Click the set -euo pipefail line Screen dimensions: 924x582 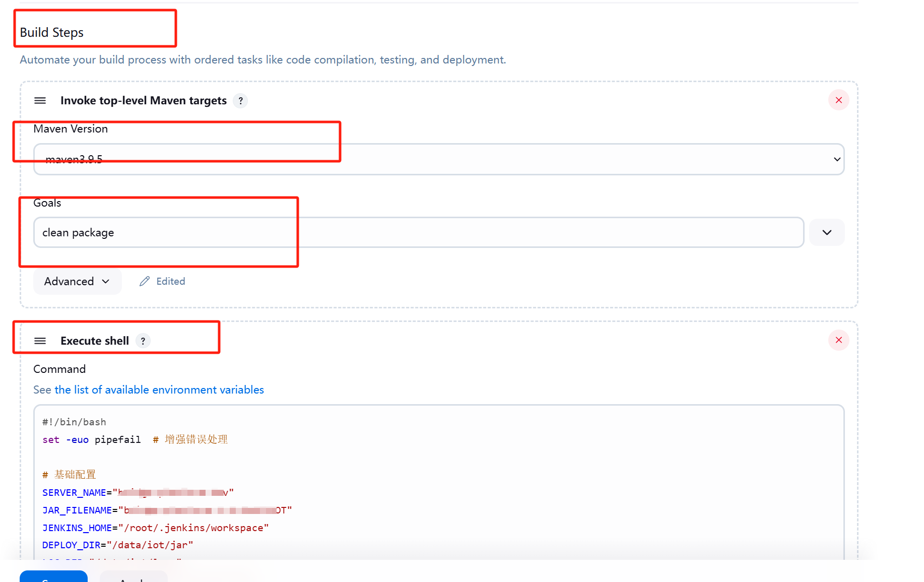tap(135, 439)
